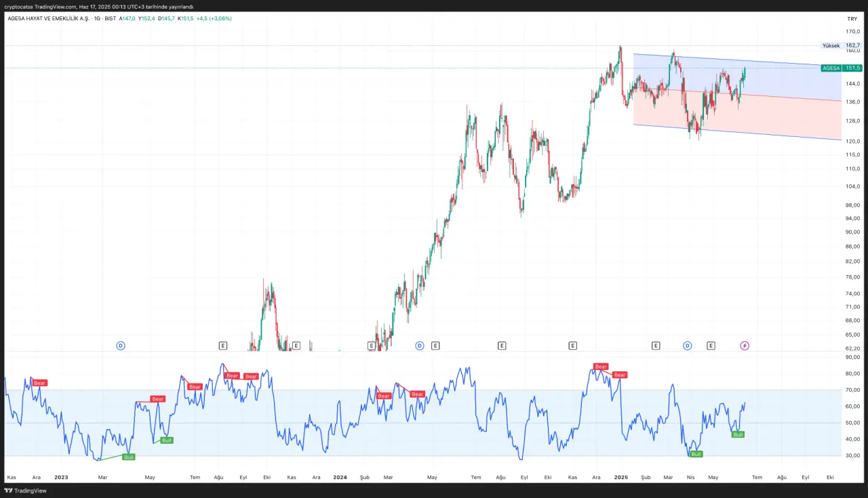This screenshot has height=498, width=868.
Task: Click the leftmost red Bear label
Action: point(40,383)
